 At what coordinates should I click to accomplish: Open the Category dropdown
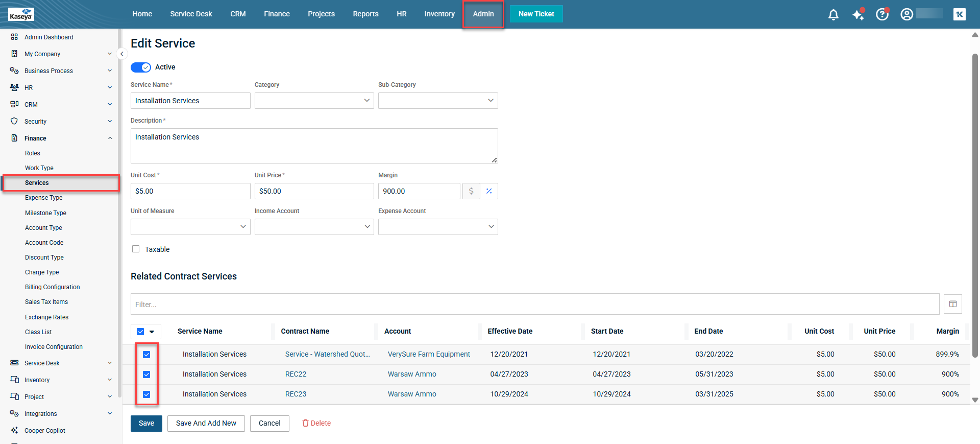point(314,101)
